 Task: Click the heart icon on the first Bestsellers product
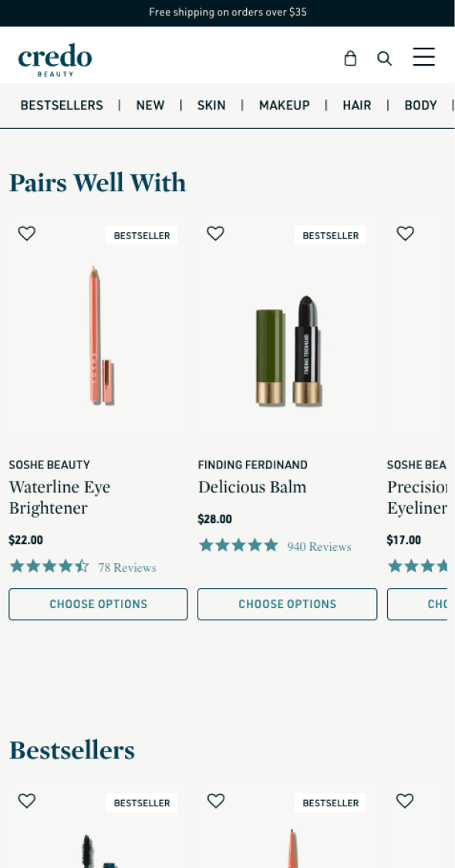(x=26, y=801)
